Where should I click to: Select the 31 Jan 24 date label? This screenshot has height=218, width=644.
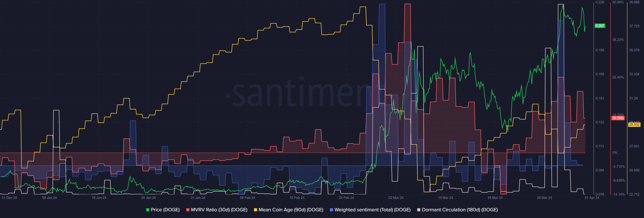pyautogui.click(x=198, y=198)
